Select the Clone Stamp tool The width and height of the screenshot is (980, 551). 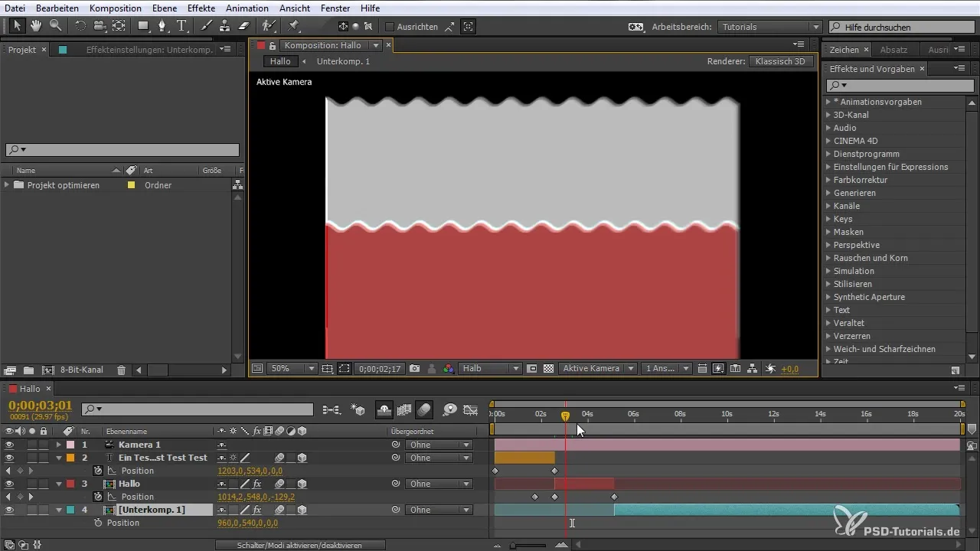(225, 26)
